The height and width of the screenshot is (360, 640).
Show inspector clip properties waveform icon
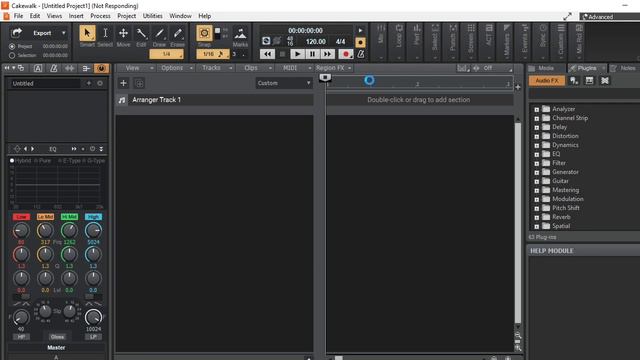pyautogui.click(x=70, y=68)
